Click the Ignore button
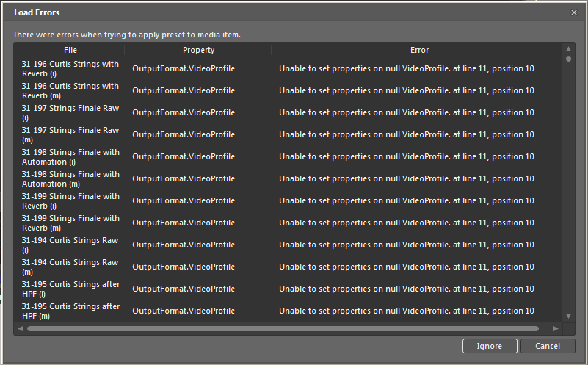The width and height of the screenshot is (588, 365). [490, 346]
